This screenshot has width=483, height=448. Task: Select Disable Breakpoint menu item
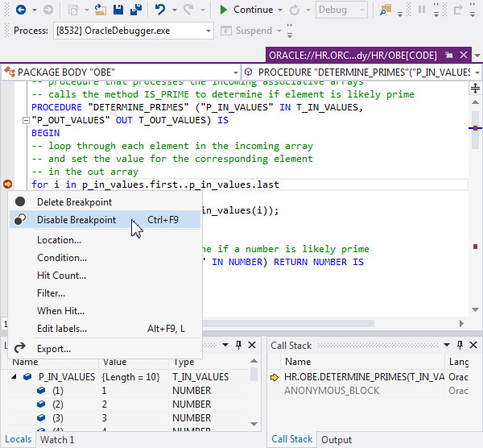[x=76, y=220]
